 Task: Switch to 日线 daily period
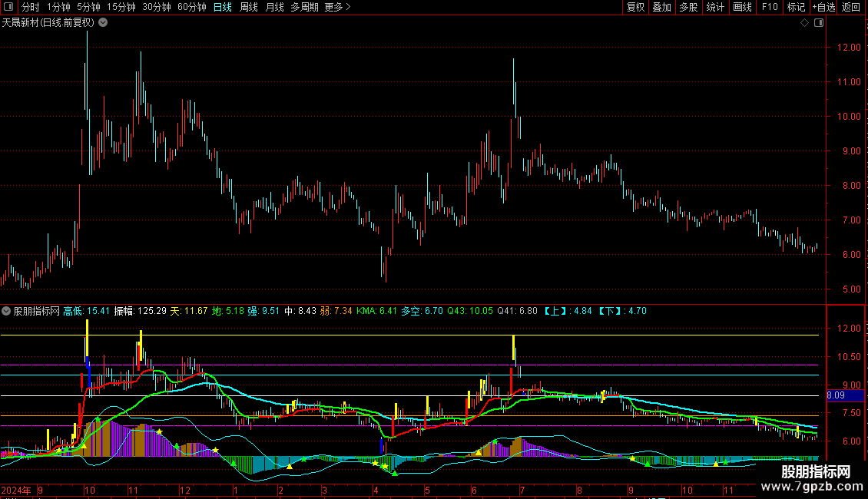click(222, 7)
